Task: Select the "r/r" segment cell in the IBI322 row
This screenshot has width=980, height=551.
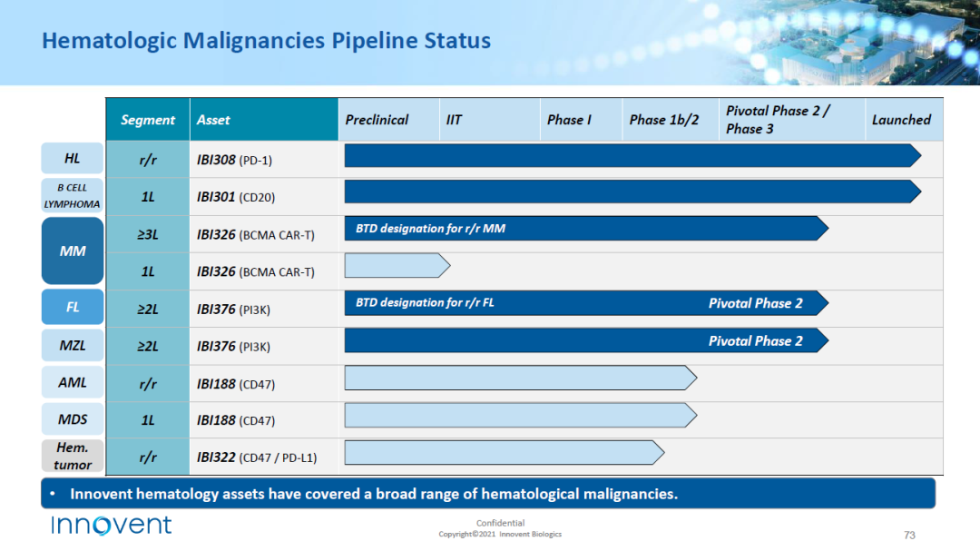Action: (x=148, y=458)
